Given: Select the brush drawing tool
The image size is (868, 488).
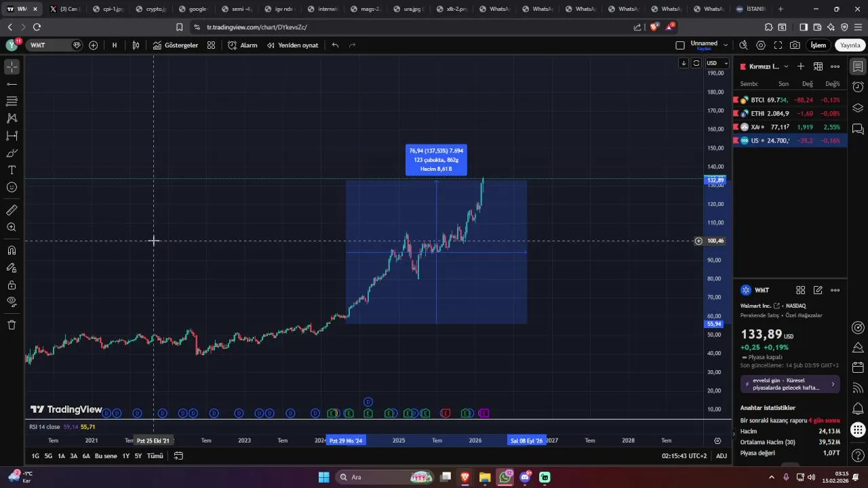Looking at the screenshot, I should coord(12,153).
